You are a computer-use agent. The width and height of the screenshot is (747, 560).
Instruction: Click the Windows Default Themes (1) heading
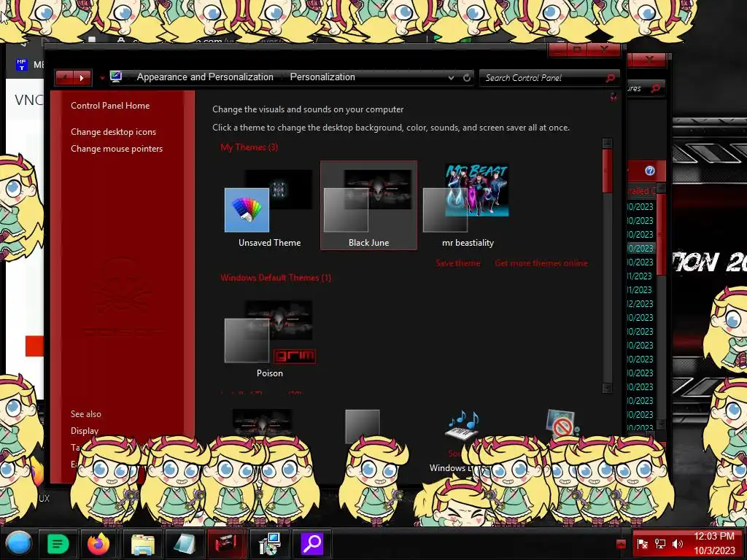point(275,278)
